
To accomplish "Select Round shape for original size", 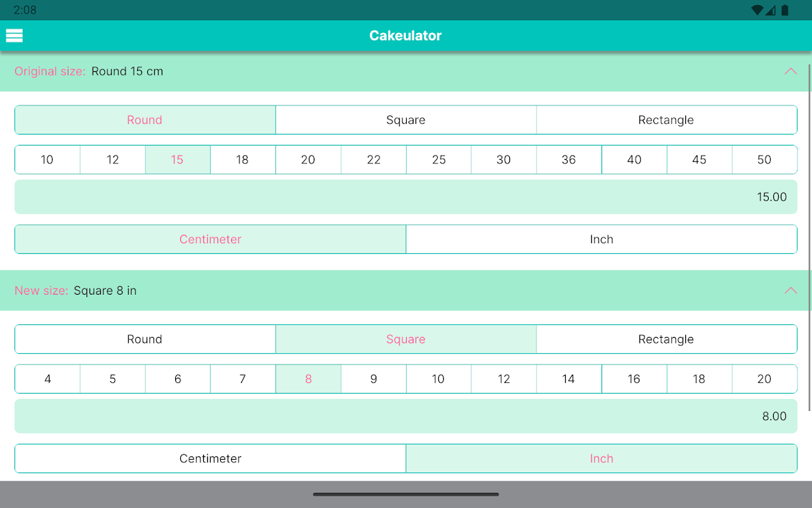I will pyautogui.click(x=145, y=120).
